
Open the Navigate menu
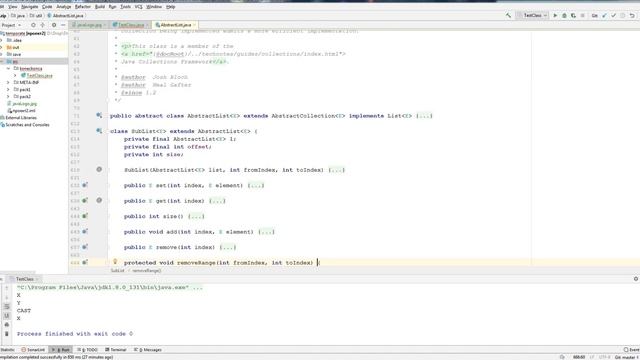click(29, 7)
